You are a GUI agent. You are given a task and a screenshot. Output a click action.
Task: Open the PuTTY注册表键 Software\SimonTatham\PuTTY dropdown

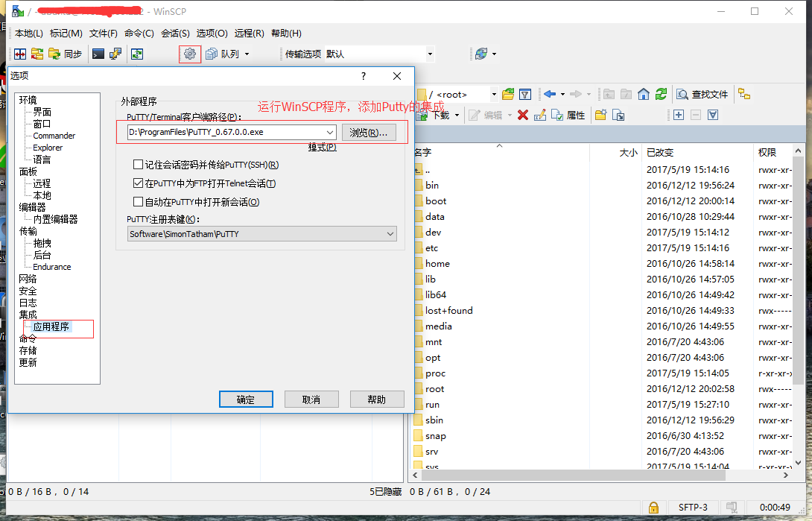point(262,234)
